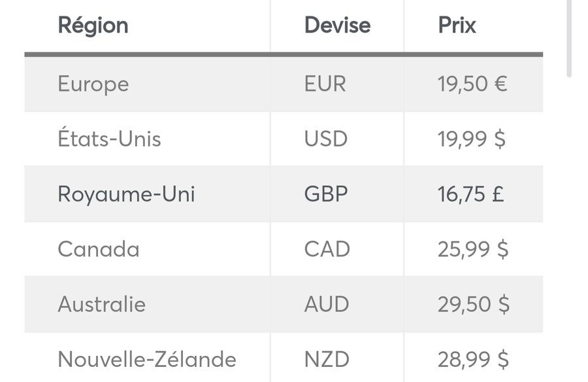Click the 29,50 $ price
588x382 pixels.
(x=474, y=304)
